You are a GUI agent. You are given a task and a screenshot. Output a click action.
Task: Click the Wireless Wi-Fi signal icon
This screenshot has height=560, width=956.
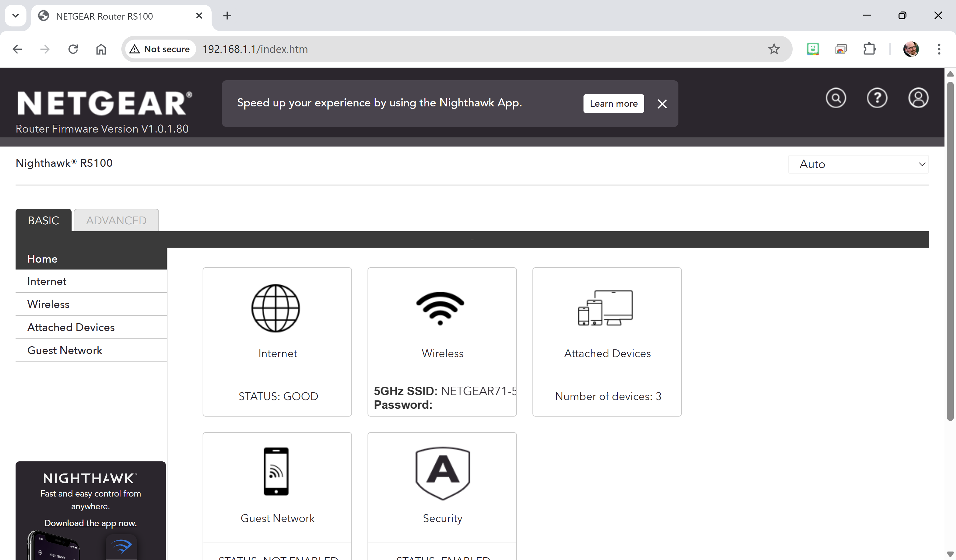[440, 308]
